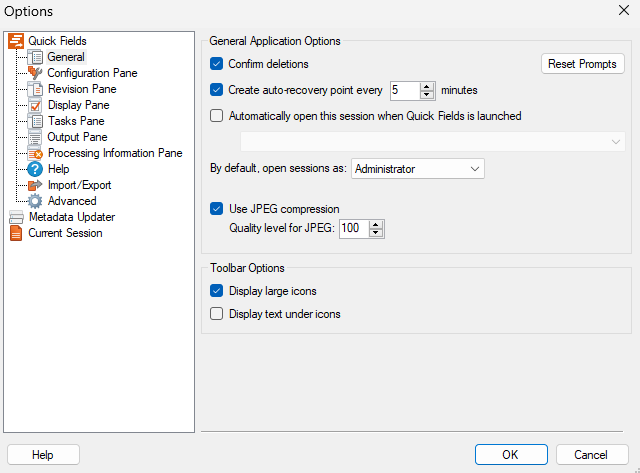This screenshot has width=640, height=473.
Task: Select the Metadata Updater icon
Action: (16, 217)
